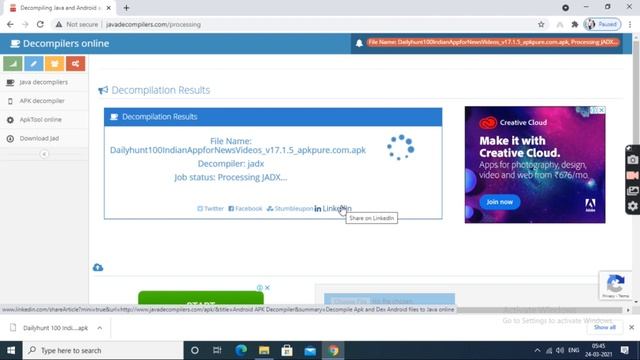Open the red processing notification banner
This screenshot has height=360, width=640.
tap(493, 42)
